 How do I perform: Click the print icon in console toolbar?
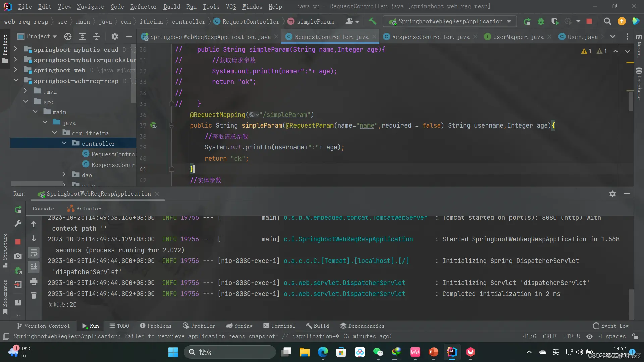coord(34,281)
